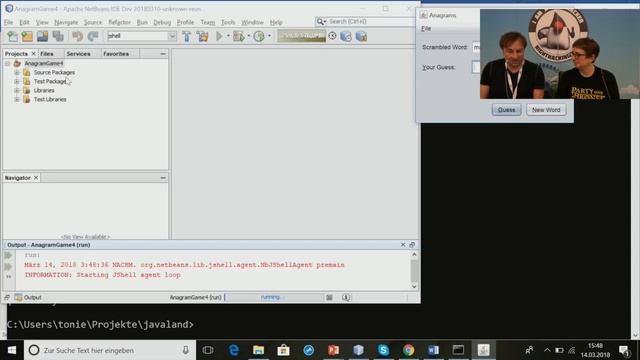This screenshot has width=640, height=360.
Task: Minimize the Navigator panel
Action: [x=163, y=178]
